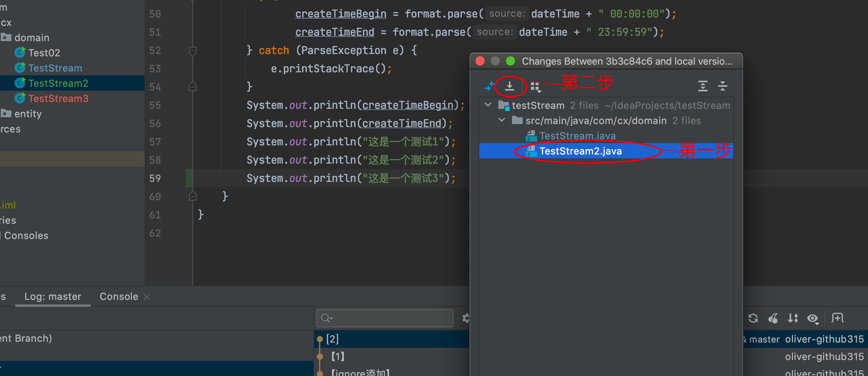Image resolution: width=868 pixels, height=376 pixels.
Task: Click Consoles item in project tree
Action: [x=26, y=236]
